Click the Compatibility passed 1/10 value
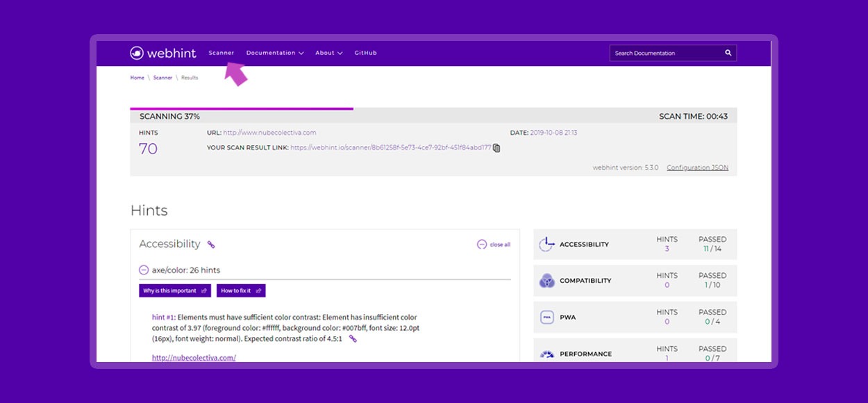Viewport: 868px width, 403px height. click(x=712, y=286)
